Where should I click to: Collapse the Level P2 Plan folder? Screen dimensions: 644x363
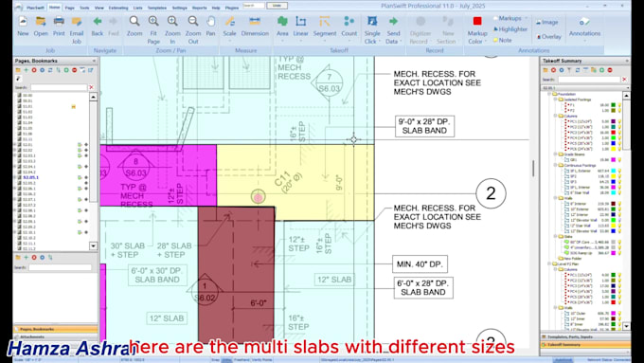[x=549, y=263]
